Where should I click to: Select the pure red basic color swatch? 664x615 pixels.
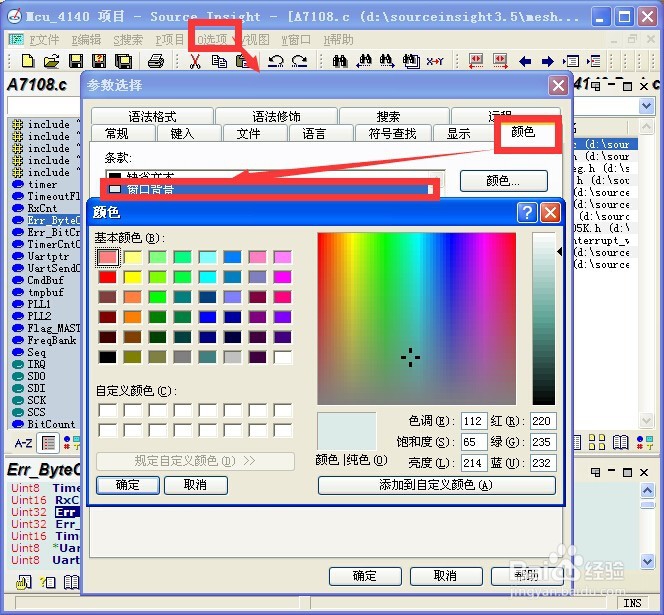tap(108, 277)
